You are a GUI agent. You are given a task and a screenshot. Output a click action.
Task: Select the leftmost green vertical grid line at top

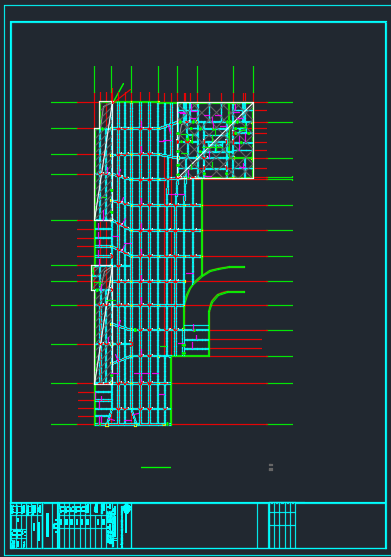pyautogui.click(x=94, y=80)
